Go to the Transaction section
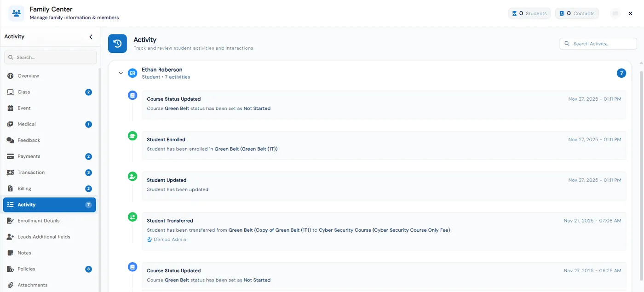 (50, 172)
